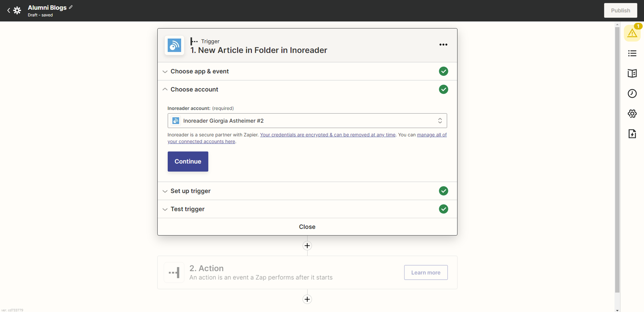644x312 pixels.
Task: Collapse the Choose account section
Action: click(307, 89)
